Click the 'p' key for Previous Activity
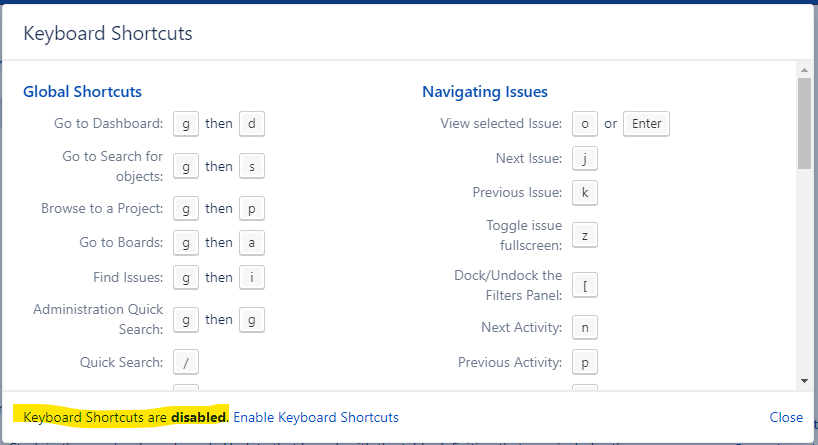The height and width of the screenshot is (445, 818). [585, 362]
